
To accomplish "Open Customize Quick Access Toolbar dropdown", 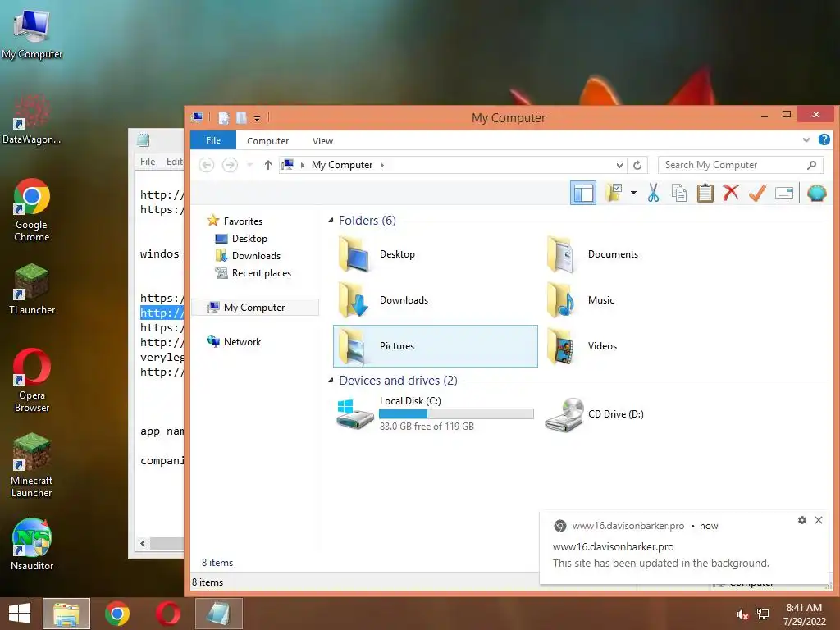I will [257, 118].
